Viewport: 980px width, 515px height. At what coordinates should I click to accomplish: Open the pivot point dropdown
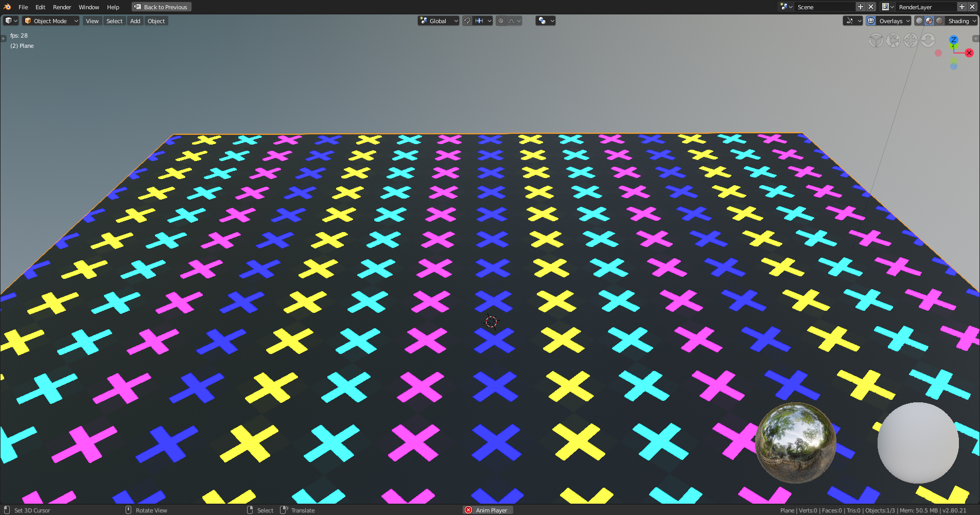(x=546, y=21)
